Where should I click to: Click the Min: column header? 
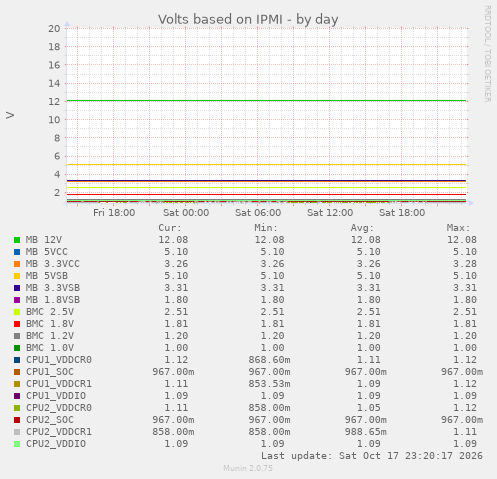tap(266, 228)
